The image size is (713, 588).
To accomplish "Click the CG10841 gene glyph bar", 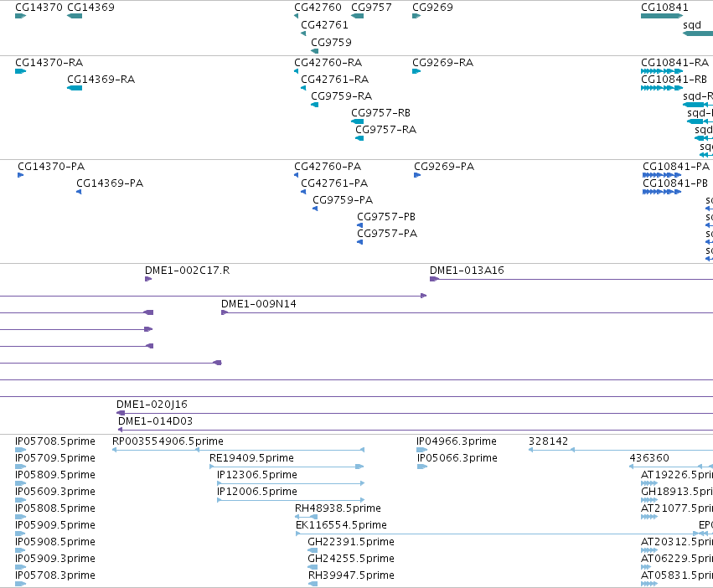I will click(x=662, y=16).
